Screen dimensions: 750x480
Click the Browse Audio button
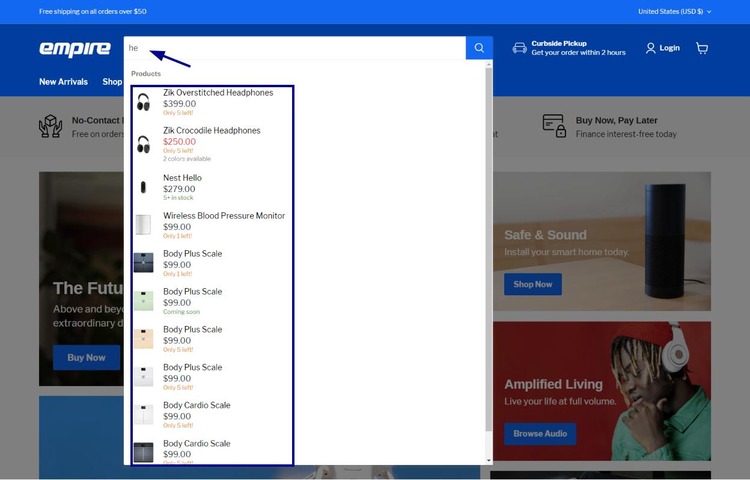coord(540,433)
